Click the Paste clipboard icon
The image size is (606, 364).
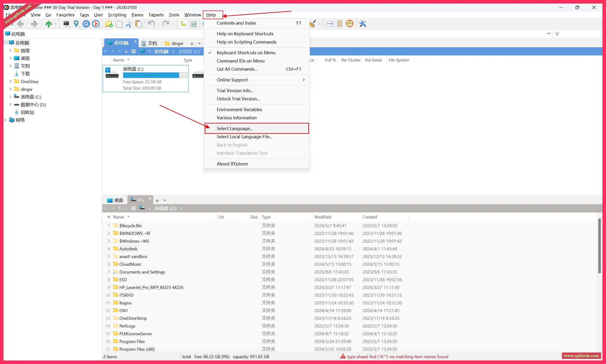pos(139,24)
